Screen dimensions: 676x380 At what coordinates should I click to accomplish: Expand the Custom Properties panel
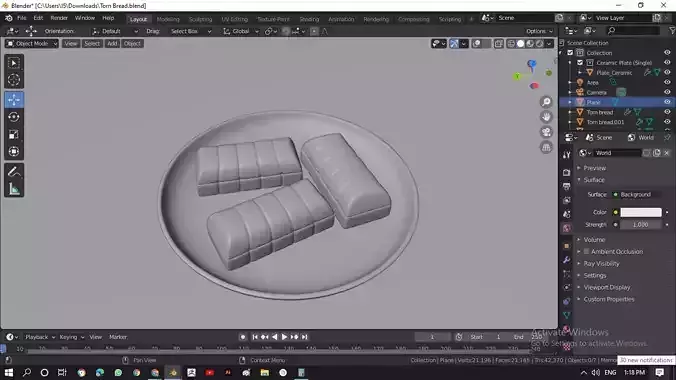tap(609, 299)
